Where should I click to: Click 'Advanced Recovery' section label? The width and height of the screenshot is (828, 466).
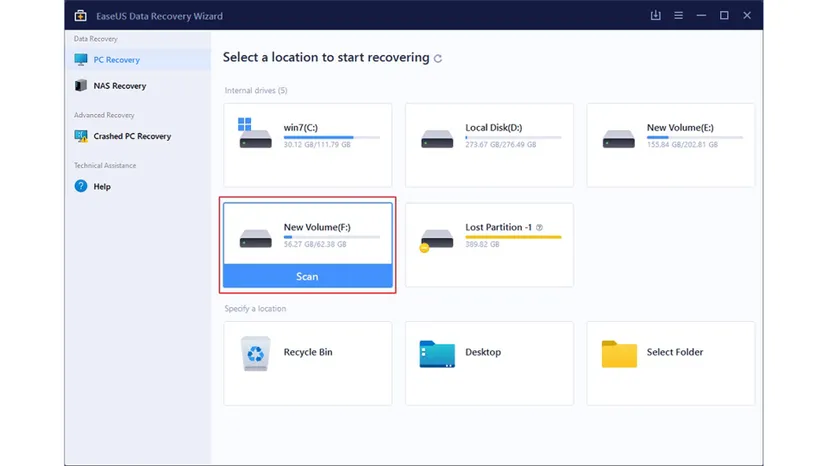[104, 115]
